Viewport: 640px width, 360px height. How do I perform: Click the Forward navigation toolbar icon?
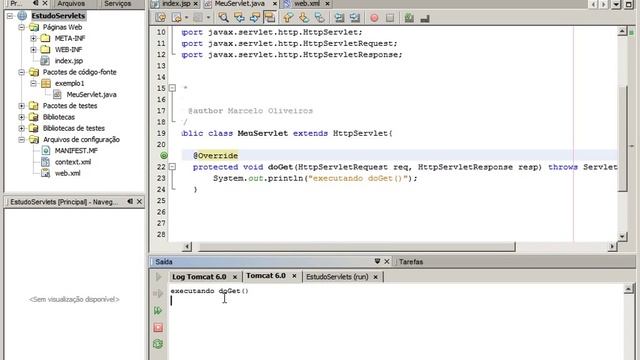(198, 18)
